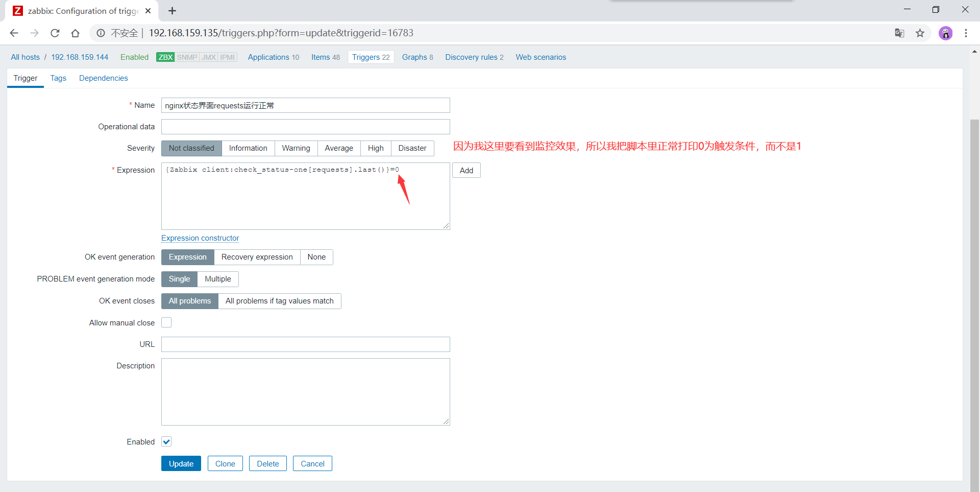980x492 pixels.
Task: Click inside the Expression textarea
Action: click(306, 196)
